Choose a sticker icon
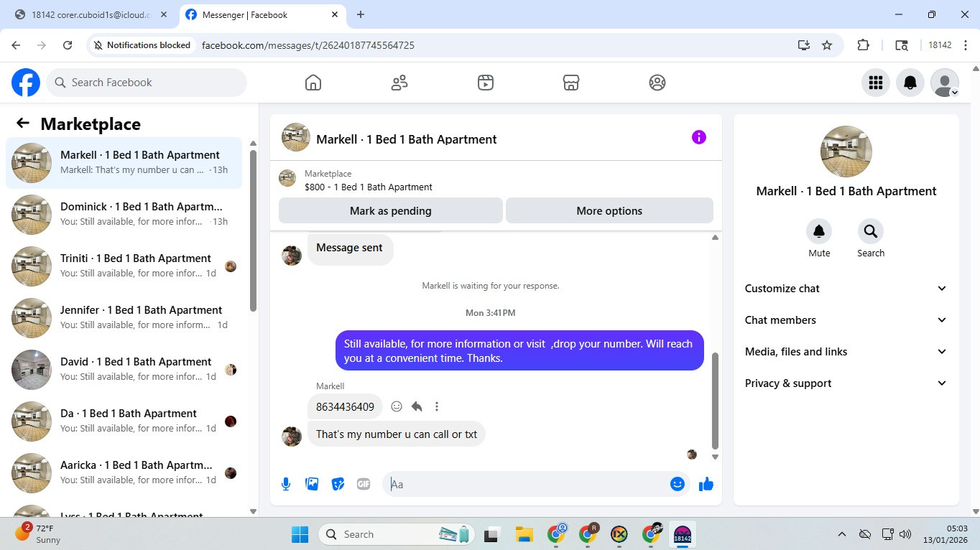 tap(338, 484)
